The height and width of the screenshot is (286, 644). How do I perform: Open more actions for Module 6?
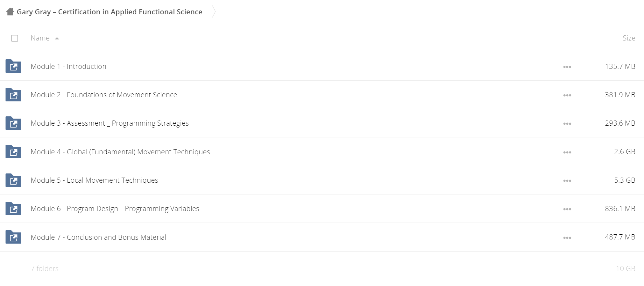coord(567,209)
